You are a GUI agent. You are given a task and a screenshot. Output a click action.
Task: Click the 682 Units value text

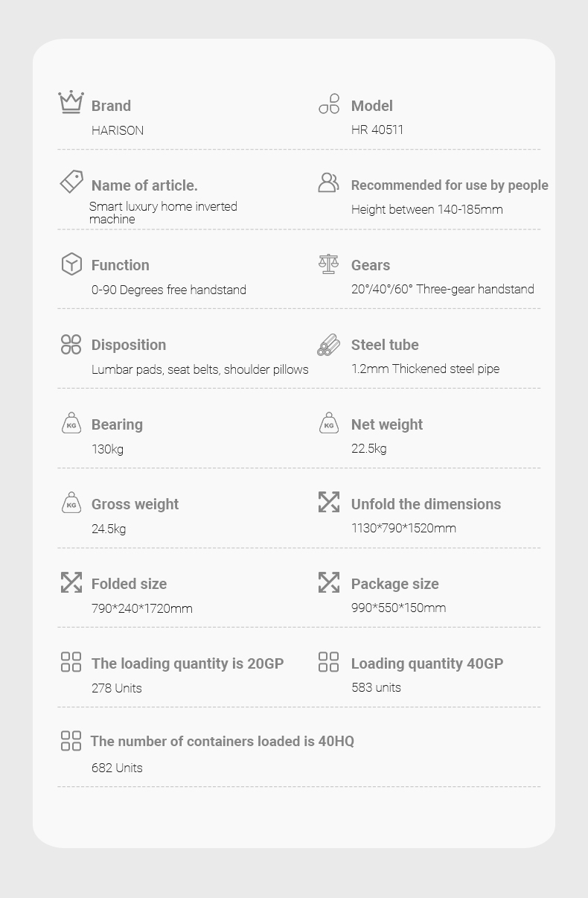tap(117, 768)
